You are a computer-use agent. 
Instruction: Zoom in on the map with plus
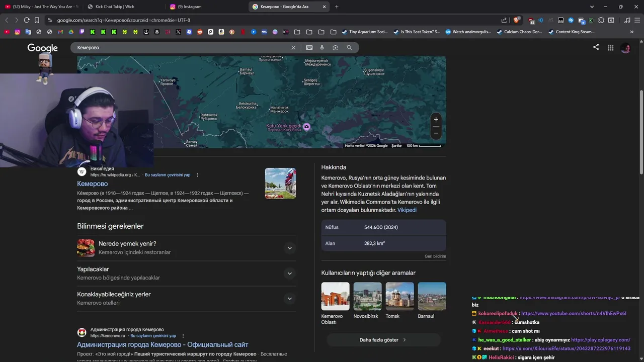tap(436, 120)
